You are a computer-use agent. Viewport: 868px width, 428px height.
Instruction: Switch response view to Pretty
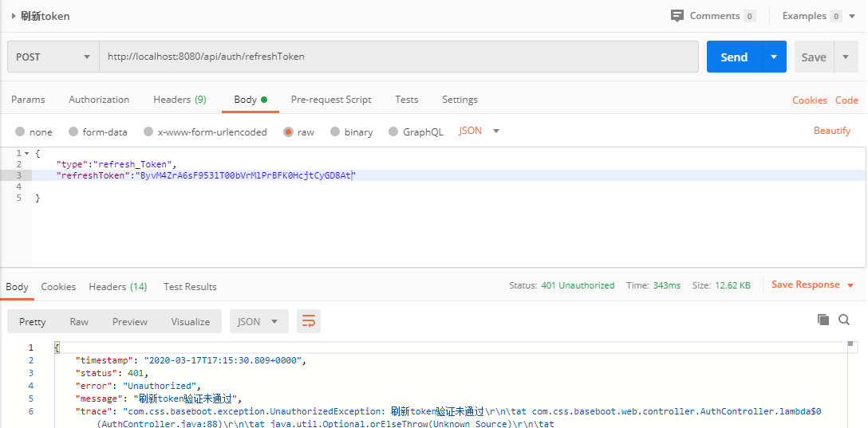coord(32,321)
